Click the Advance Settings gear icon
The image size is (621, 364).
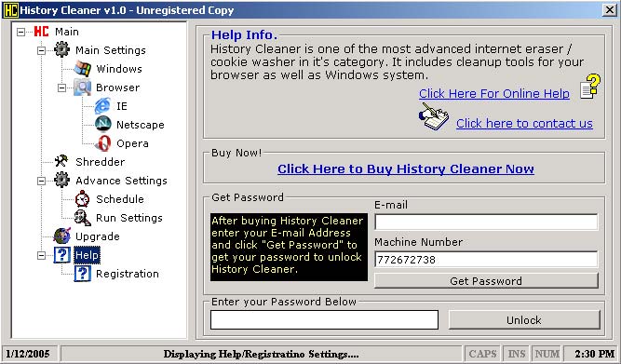[61, 181]
